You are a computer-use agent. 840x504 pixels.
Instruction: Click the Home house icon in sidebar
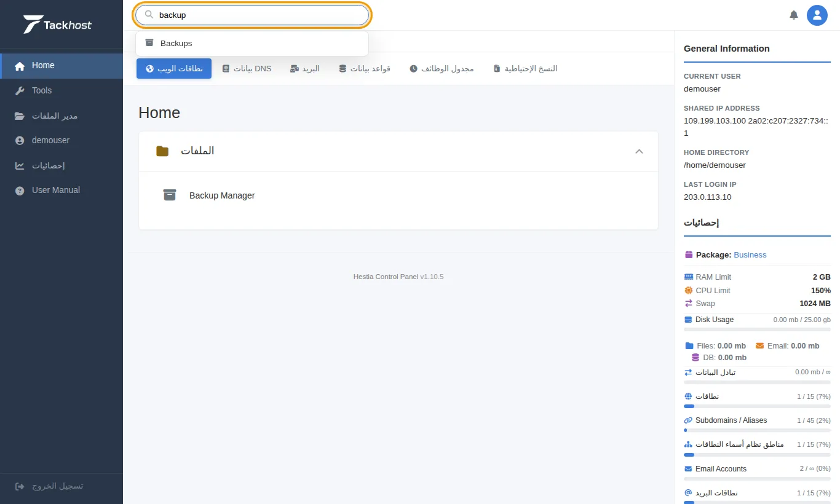[20, 66]
